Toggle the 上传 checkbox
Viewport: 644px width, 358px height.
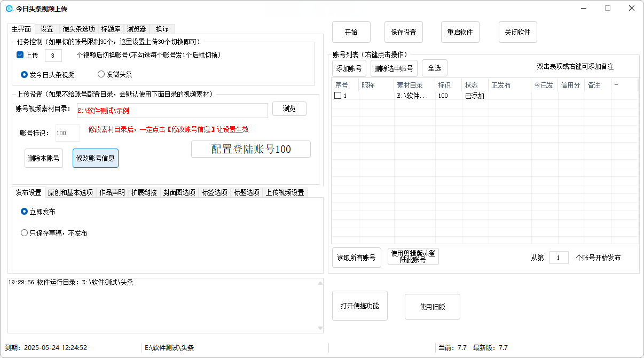point(20,55)
